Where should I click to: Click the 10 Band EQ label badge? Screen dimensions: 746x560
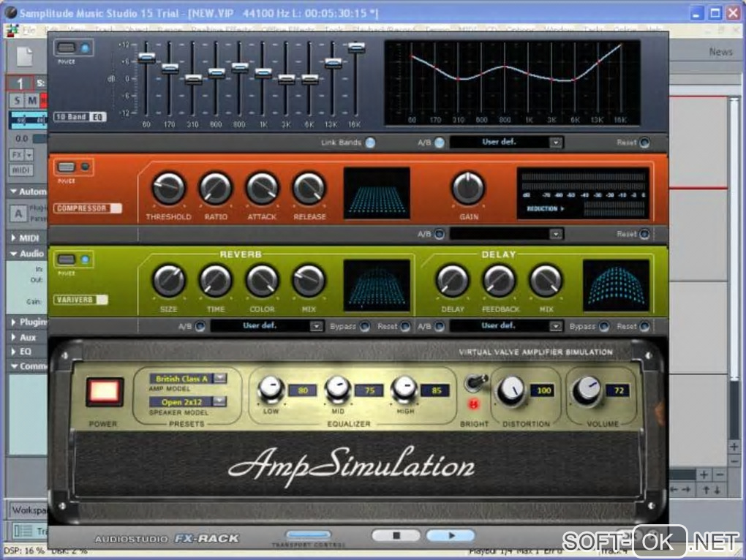[x=80, y=117]
